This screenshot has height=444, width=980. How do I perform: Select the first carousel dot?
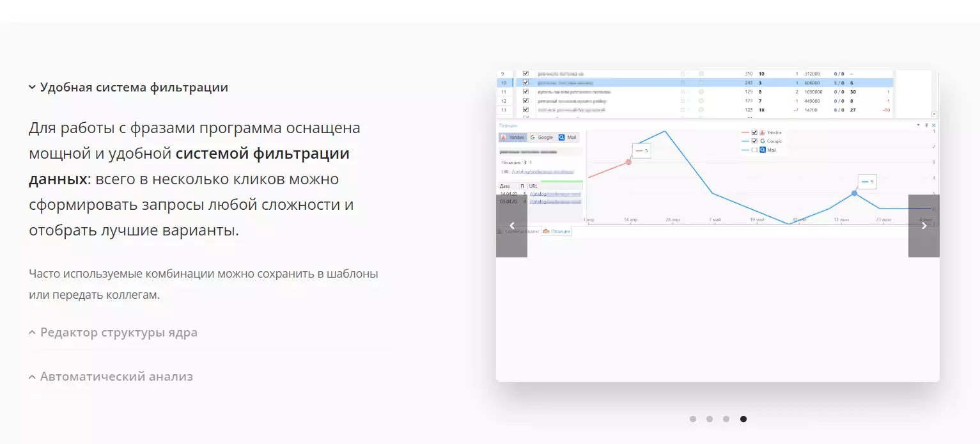693,419
